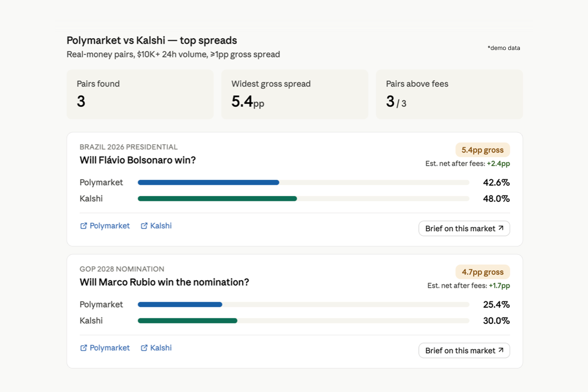Image resolution: width=588 pixels, height=392 pixels.
Task: Click the 30.0% Kalshi value
Action: (x=496, y=321)
